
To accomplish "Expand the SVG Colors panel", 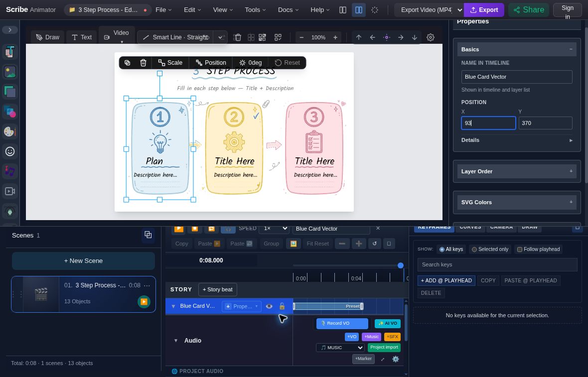I will [x=517, y=202].
